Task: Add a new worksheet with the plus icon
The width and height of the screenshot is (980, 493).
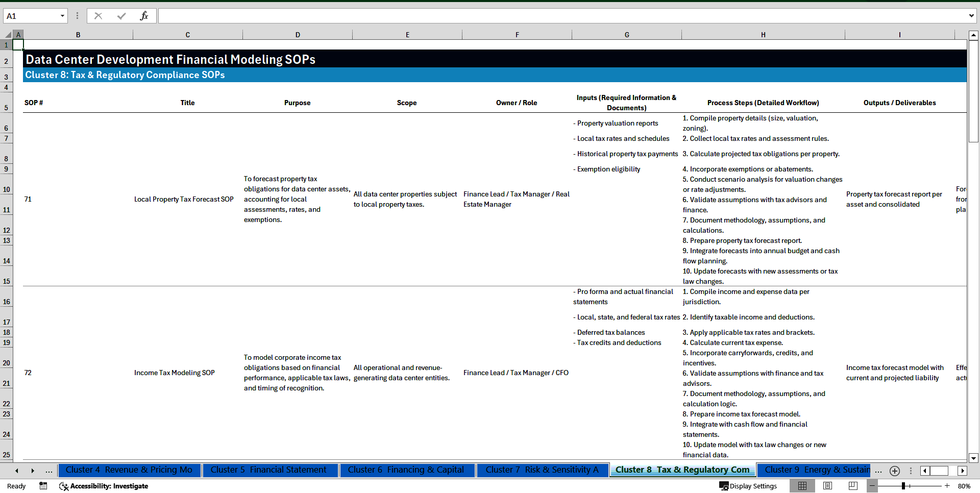Action: pos(894,471)
